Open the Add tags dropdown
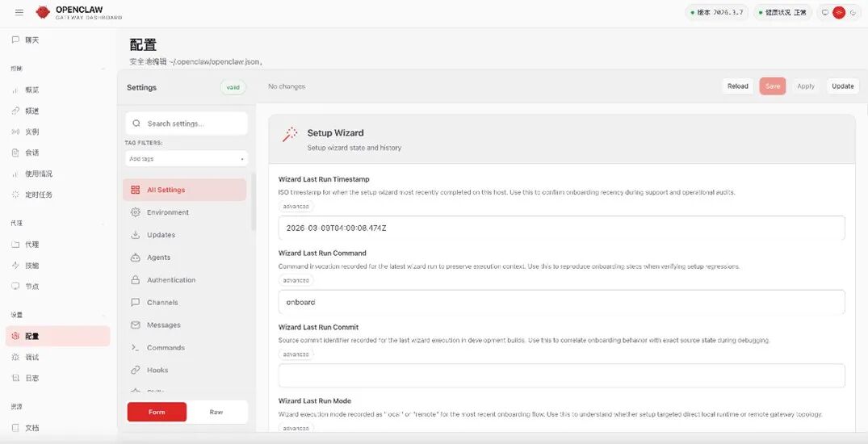Viewport: 868px width, 444px height. 186,159
